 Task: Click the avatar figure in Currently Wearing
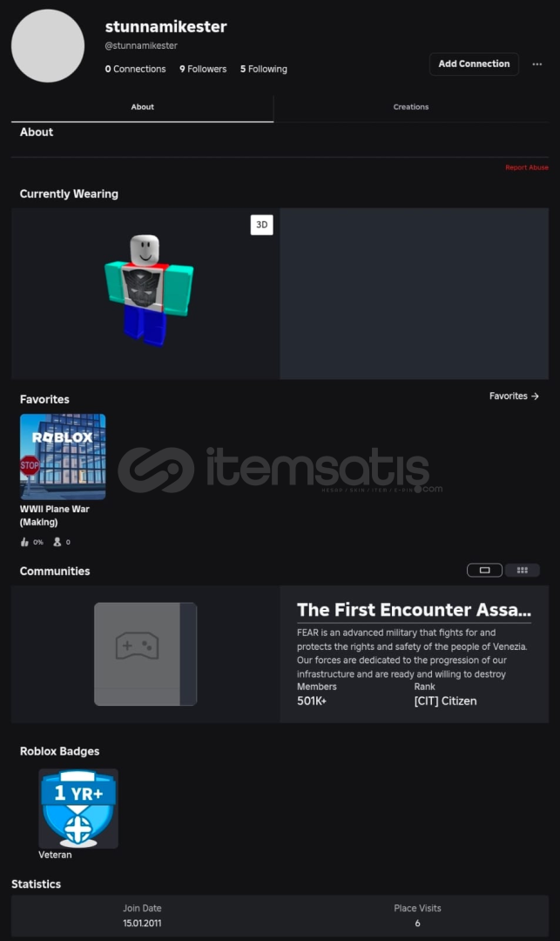tap(148, 290)
